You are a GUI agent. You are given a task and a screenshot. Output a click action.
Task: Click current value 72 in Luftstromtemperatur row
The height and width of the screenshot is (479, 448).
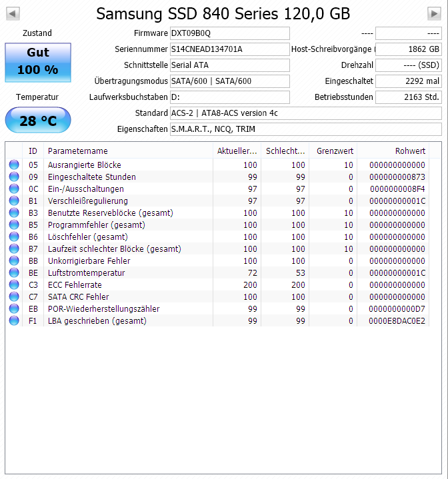coord(253,272)
